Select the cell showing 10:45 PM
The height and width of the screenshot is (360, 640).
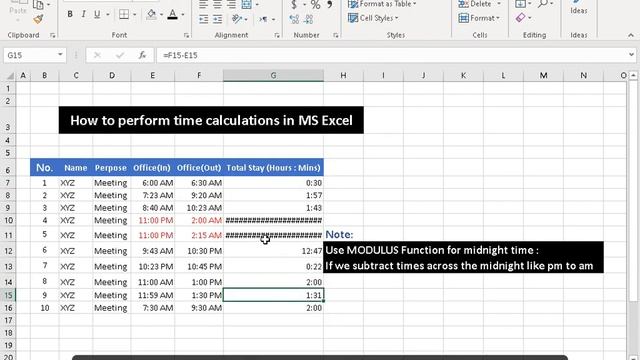pyautogui.click(x=199, y=266)
